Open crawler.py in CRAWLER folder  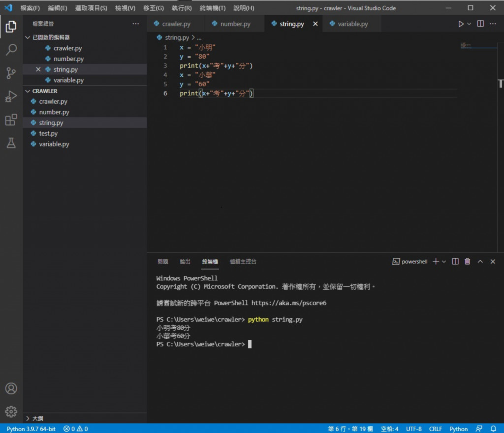click(x=85, y=101)
